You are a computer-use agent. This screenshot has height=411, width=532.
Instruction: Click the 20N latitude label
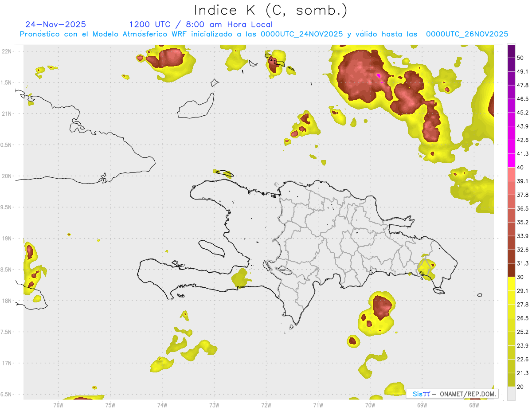(x=7, y=176)
